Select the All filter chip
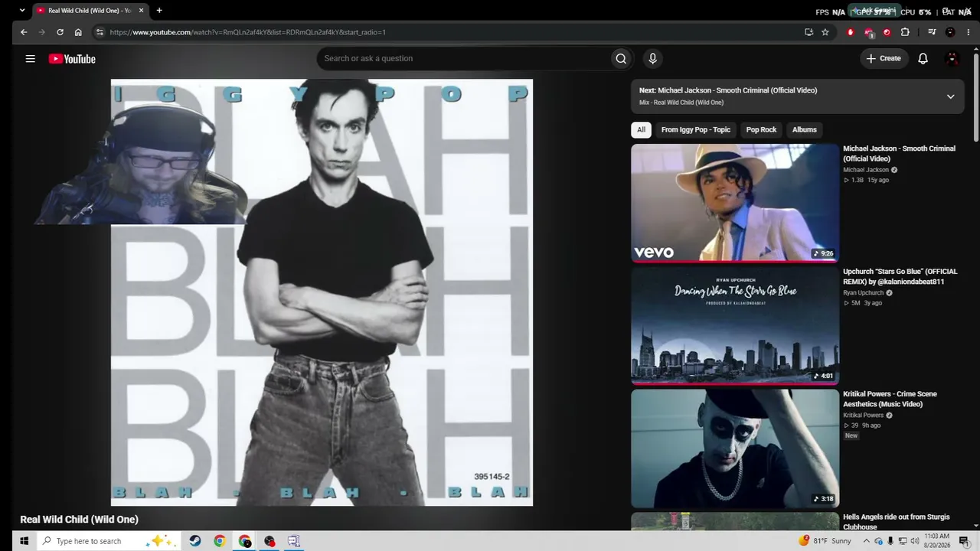 click(x=641, y=129)
